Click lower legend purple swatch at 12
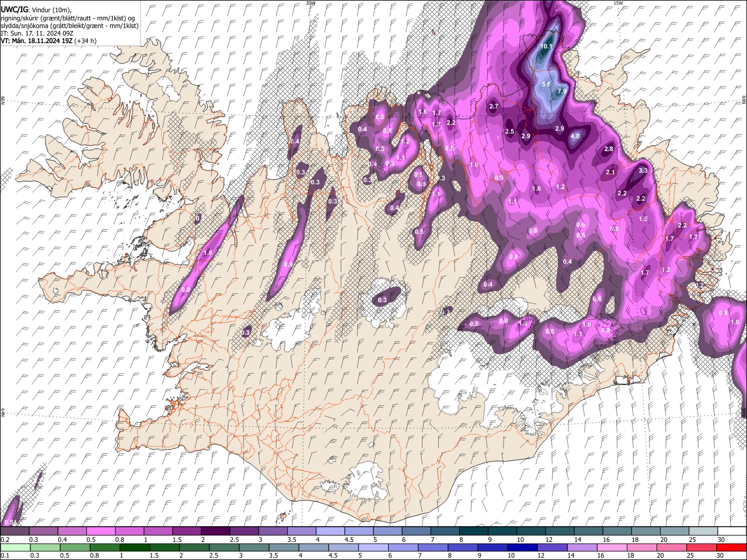The width and height of the screenshot is (747, 560). point(551,547)
